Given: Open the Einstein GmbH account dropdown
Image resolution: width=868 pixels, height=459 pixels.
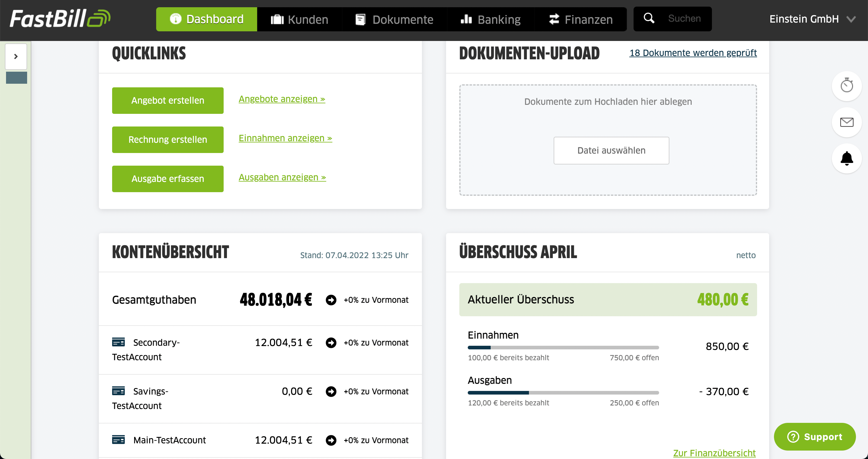Looking at the screenshot, I should [x=811, y=19].
